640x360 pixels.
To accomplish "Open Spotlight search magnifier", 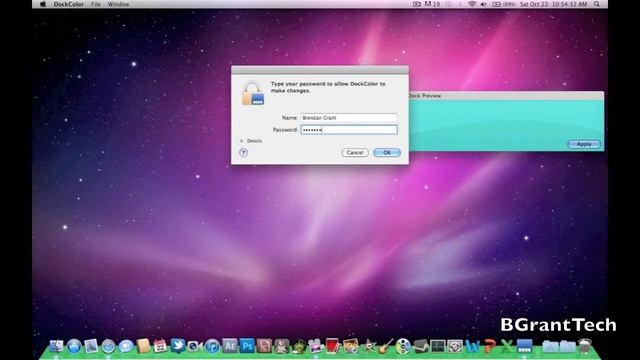I will tap(597, 4).
